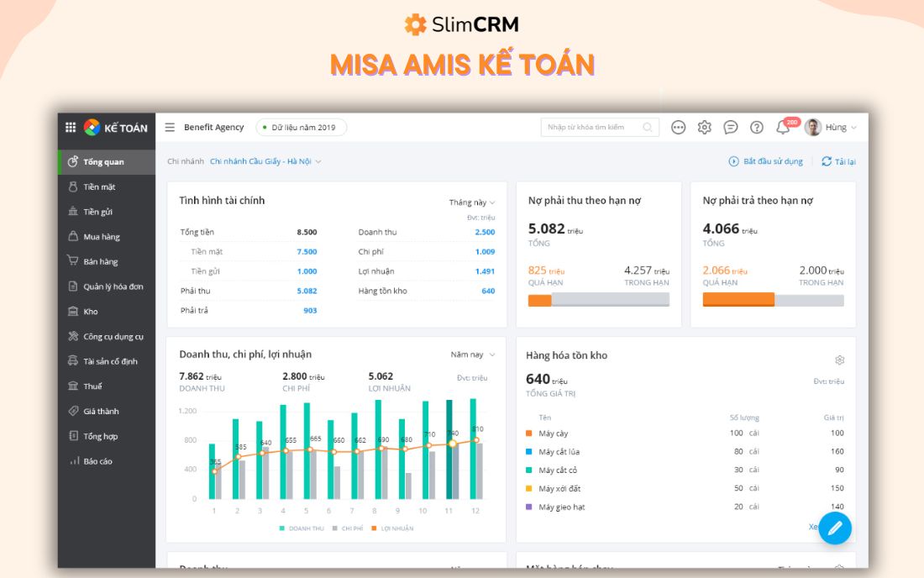This screenshot has width=924, height=578.
Task: Open the Dữ liệu năm 2019 selector
Action: (x=301, y=127)
